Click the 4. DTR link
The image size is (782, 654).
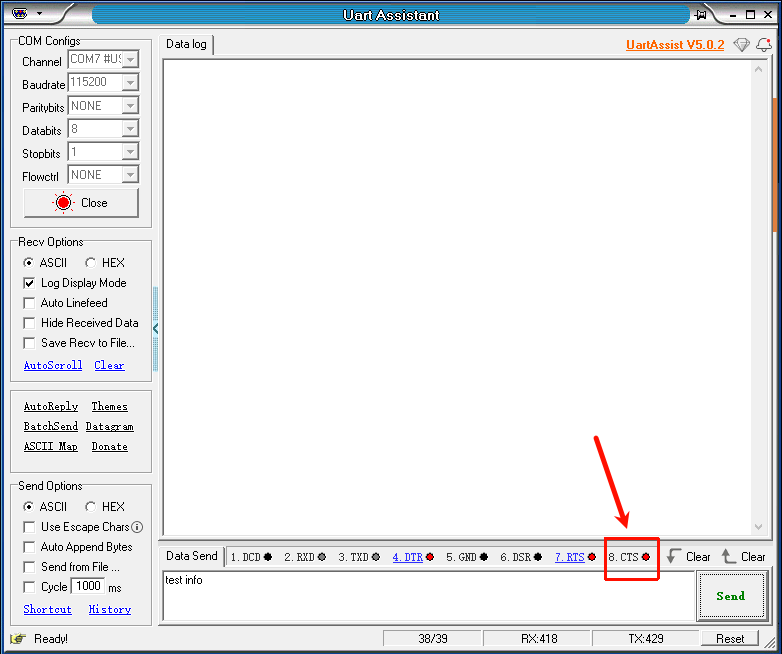point(407,557)
